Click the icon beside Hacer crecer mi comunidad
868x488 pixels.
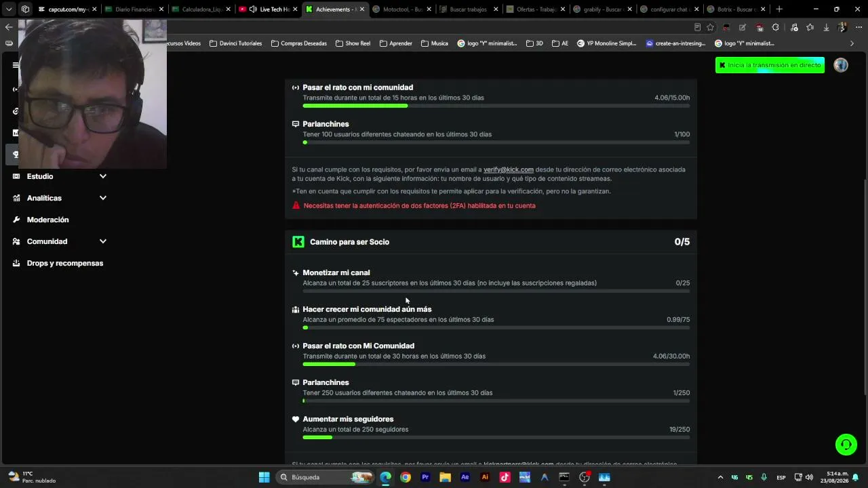coord(296,309)
